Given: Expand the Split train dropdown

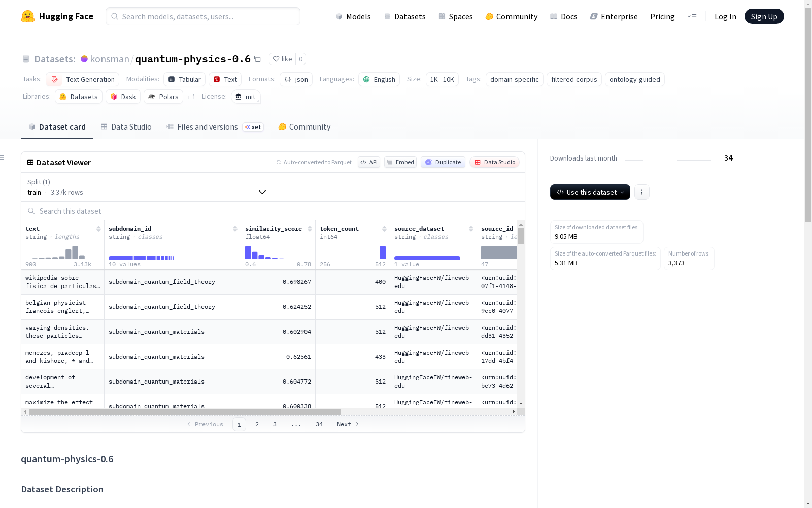Looking at the screenshot, I should (147, 187).
